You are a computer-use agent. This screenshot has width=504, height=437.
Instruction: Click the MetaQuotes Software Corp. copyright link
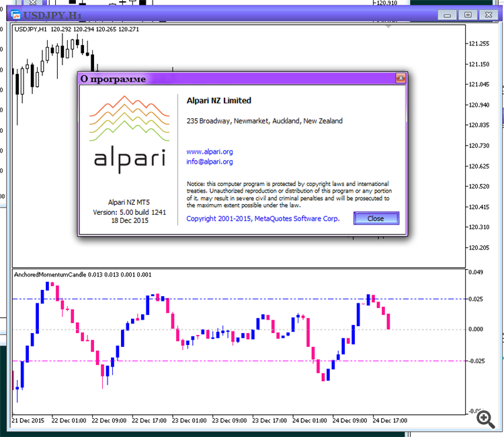(x=263, y=219)
